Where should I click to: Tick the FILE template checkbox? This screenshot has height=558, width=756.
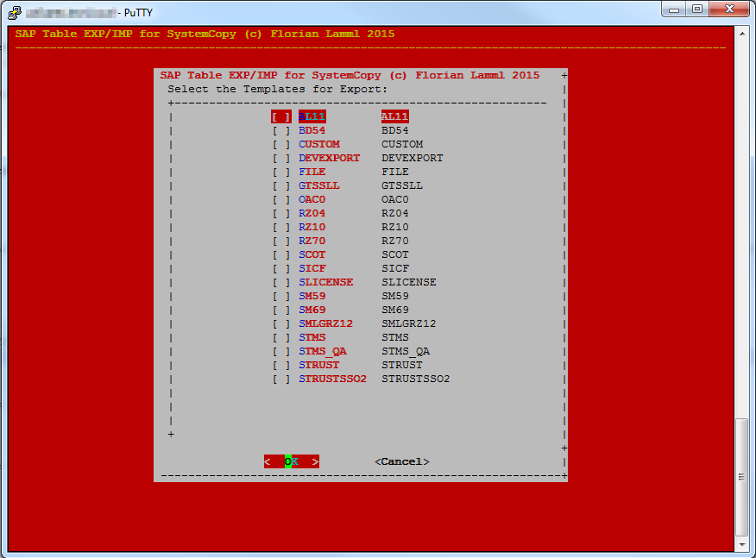coord(281,172)
